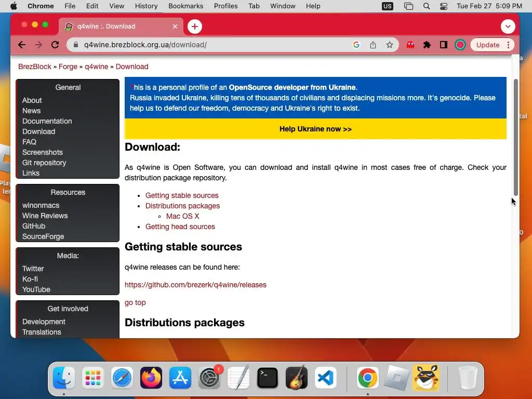Open Spotlight search in menu bar
This screenshot has height=399, width=532.
(427, 6)
